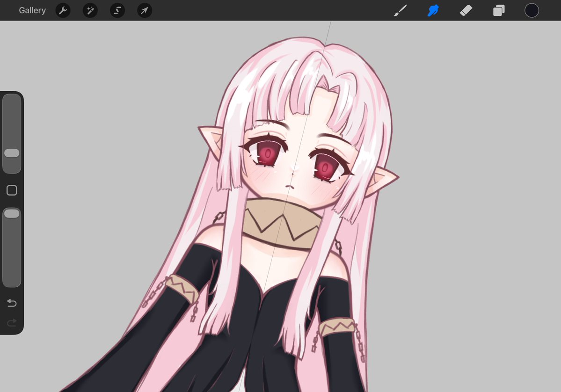The image size is (561, 392).
Task: Click the brush opacity slider handle
Action: (x=12, y=213)
